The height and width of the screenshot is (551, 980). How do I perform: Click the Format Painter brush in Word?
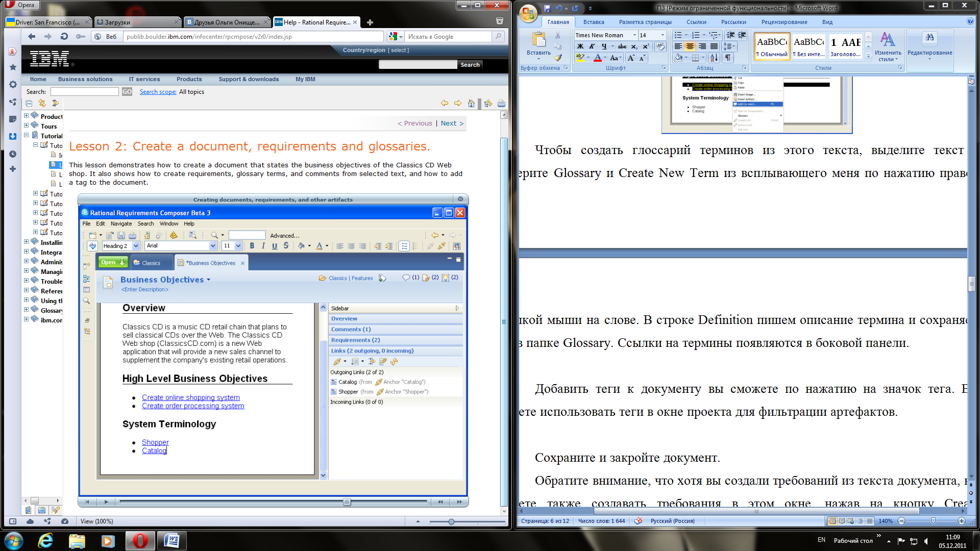(557, 58)
